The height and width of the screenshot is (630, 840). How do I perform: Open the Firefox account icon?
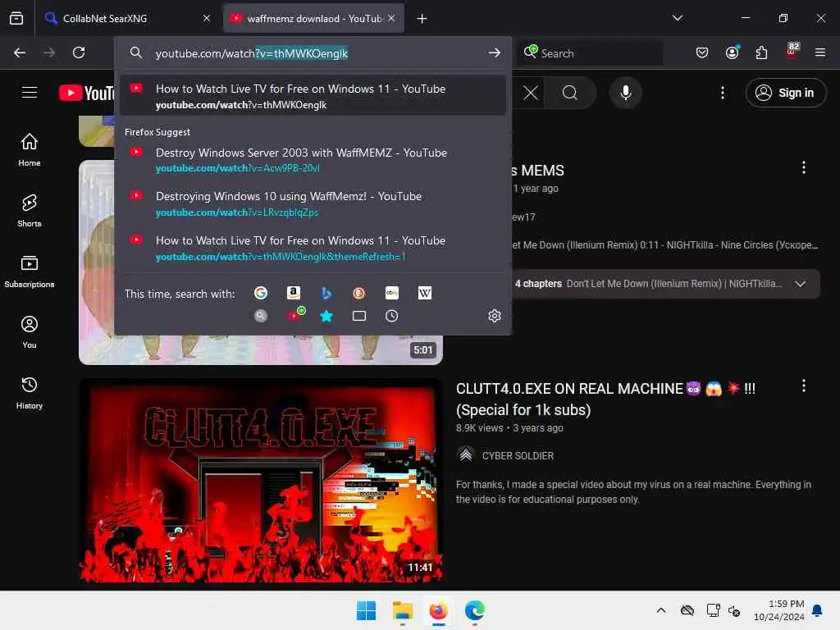(732, 52)
